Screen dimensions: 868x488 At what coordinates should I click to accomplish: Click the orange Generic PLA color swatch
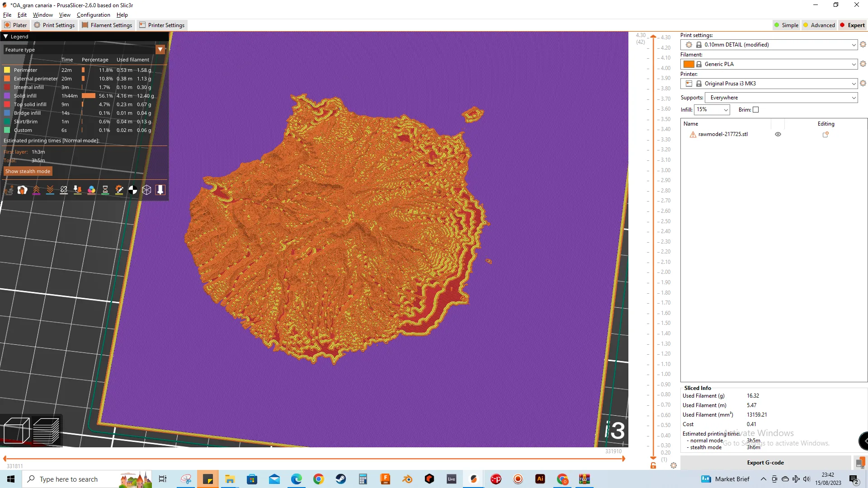[x=689, y=64]
